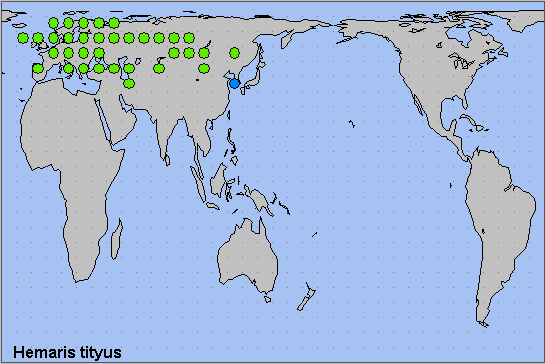Select the "Hemaris tityus" species label

(67, 353)
